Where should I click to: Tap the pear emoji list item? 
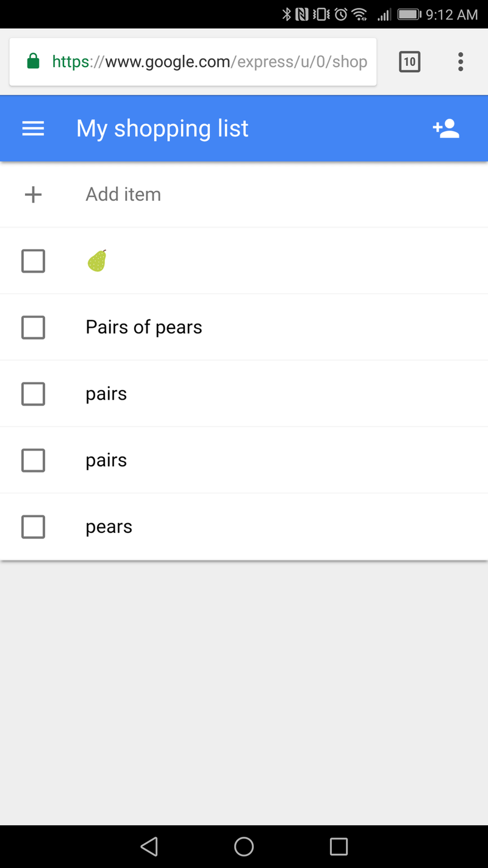coord(97,261)
